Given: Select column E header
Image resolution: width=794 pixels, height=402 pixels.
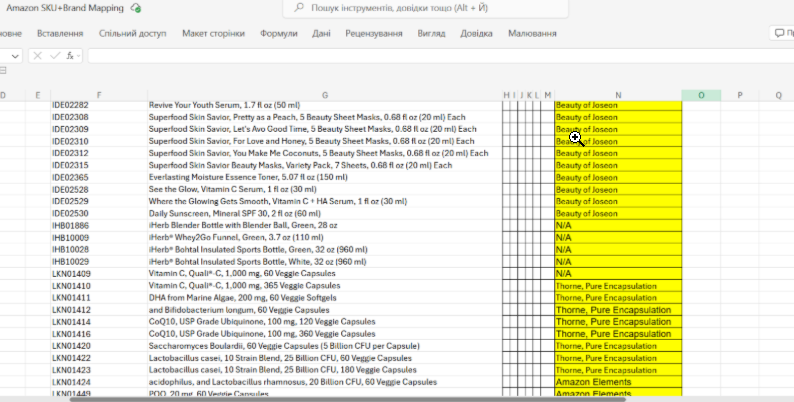Looking at the screenshot, I should point(37,95).
